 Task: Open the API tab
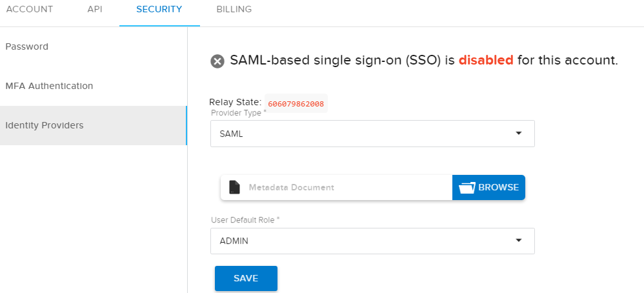click(95, 10)
